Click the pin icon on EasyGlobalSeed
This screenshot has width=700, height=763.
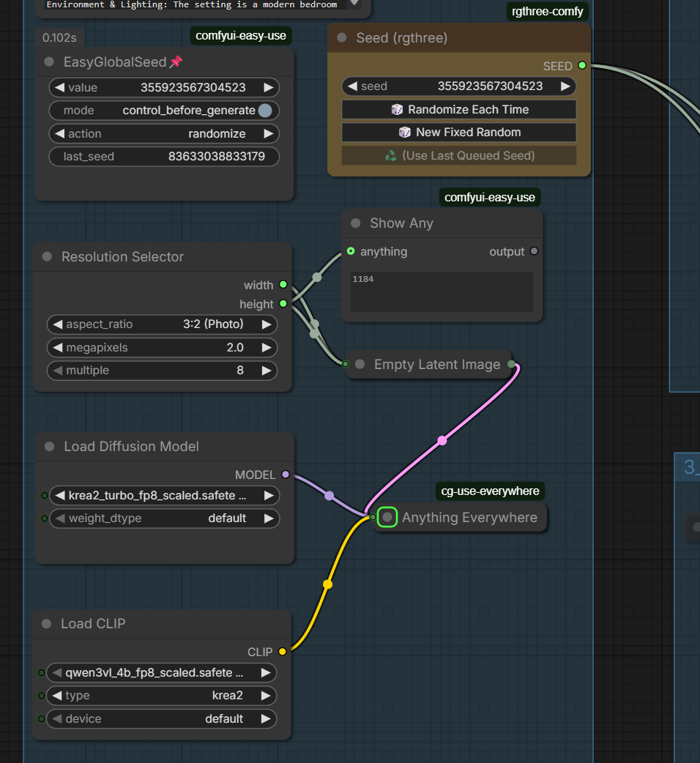(176, 62)
